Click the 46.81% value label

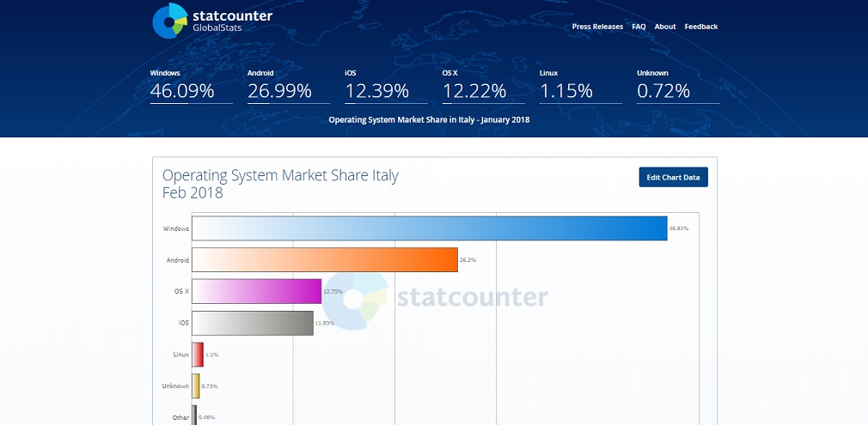pyautogui.click(x=679, y=228)
